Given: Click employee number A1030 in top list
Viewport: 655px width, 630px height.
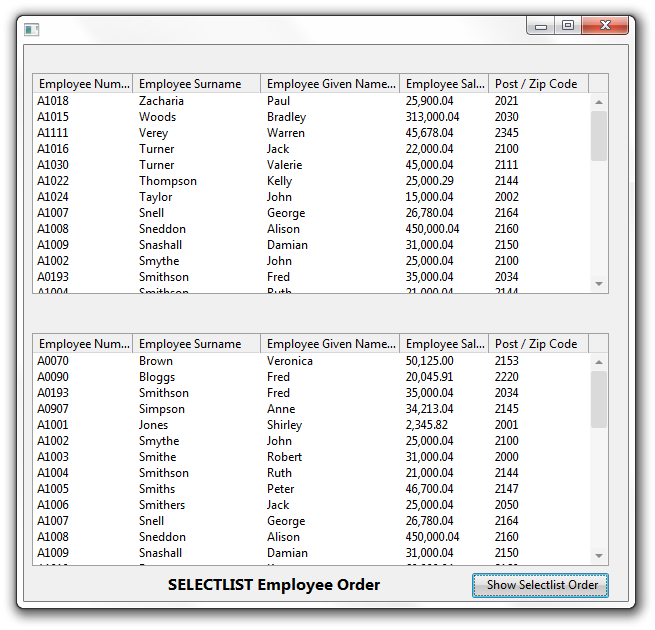Looking at the screenshot, I should [x=53, y=165].
